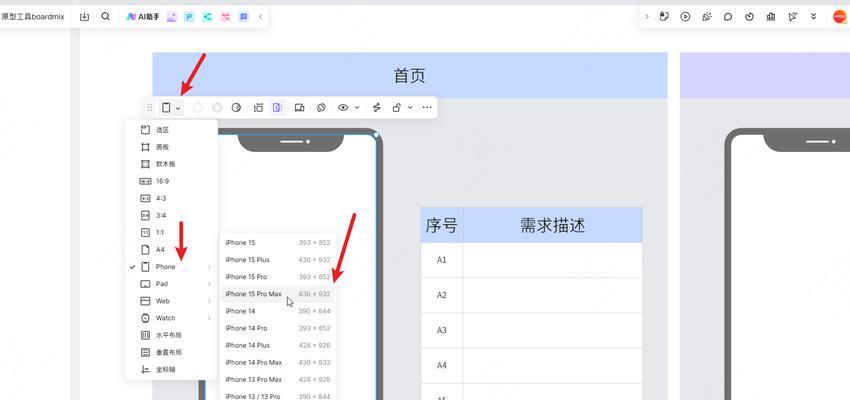Choose the 1:1 frame ratio
850x400 pixels.
(171, 233)
